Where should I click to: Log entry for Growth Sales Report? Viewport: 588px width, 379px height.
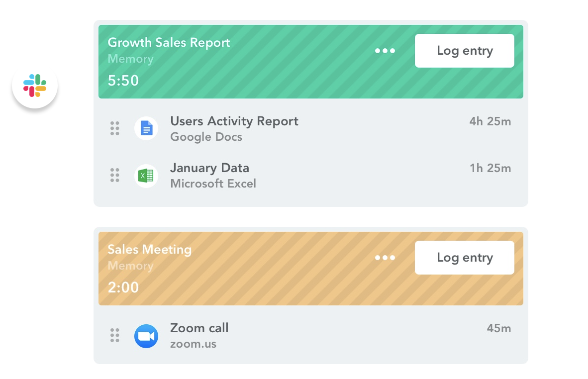pyautogui.click(x=465, y=51)
